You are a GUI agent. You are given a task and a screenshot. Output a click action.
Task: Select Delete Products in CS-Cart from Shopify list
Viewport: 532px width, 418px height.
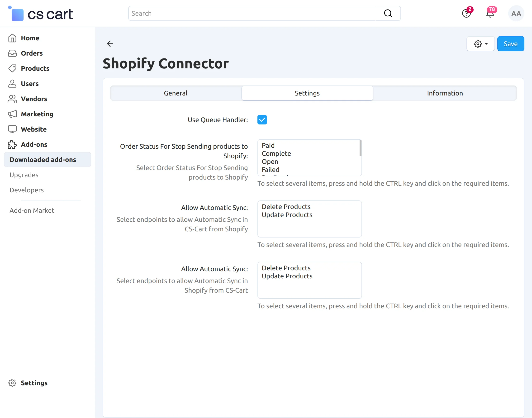[286, 207]
